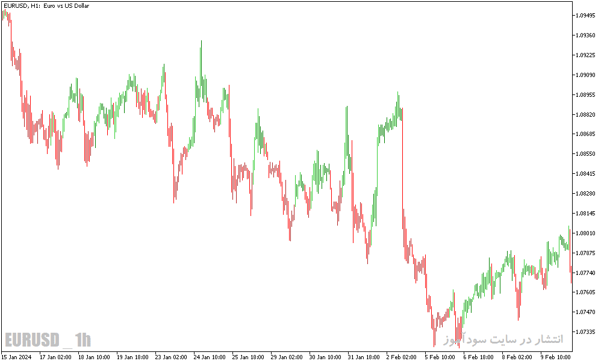Click the long red drop candle on 2 Feb
The width and height of the screenshot is (604, 364).
tap(402, 168)
